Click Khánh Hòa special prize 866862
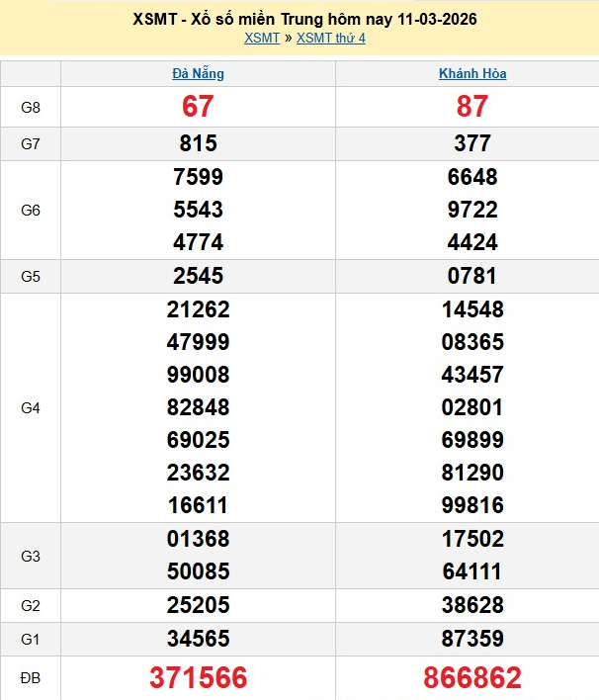The width and height of the screenshot is (599, 700). [x=472, y=677]
